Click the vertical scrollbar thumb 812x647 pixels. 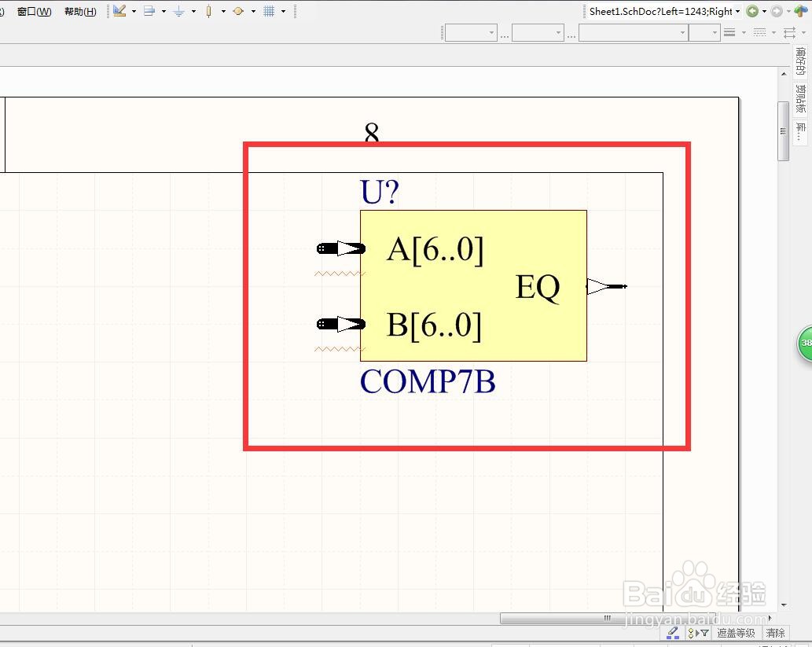point(784,131)
